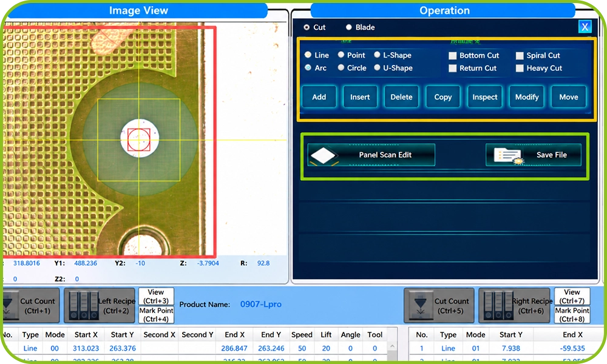
Task: Choose the L-Shape option
Action: (377, 55)
